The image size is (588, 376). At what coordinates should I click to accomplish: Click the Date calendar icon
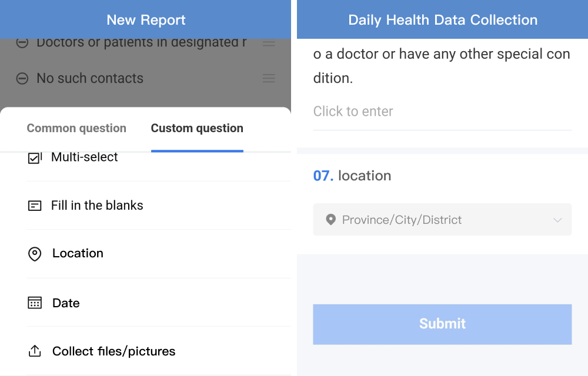pos(35,303)
